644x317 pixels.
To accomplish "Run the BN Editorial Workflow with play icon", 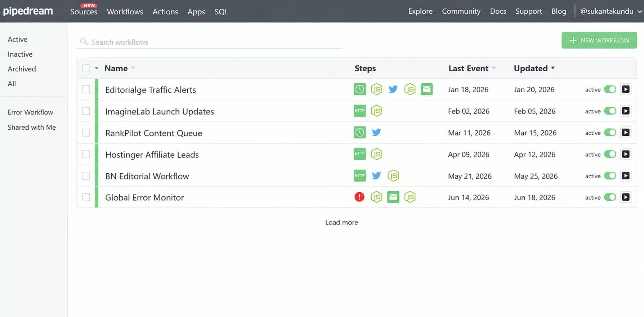I will [626, 176].
